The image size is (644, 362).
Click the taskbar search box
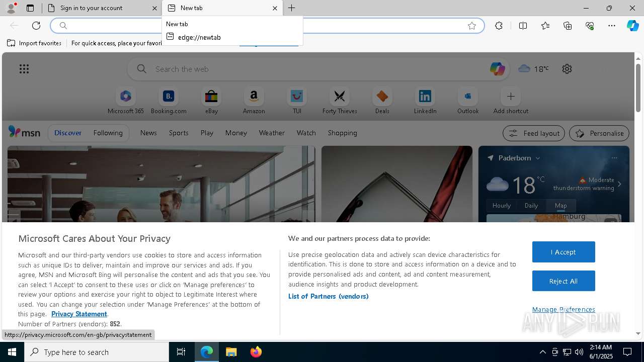point(97,352)
